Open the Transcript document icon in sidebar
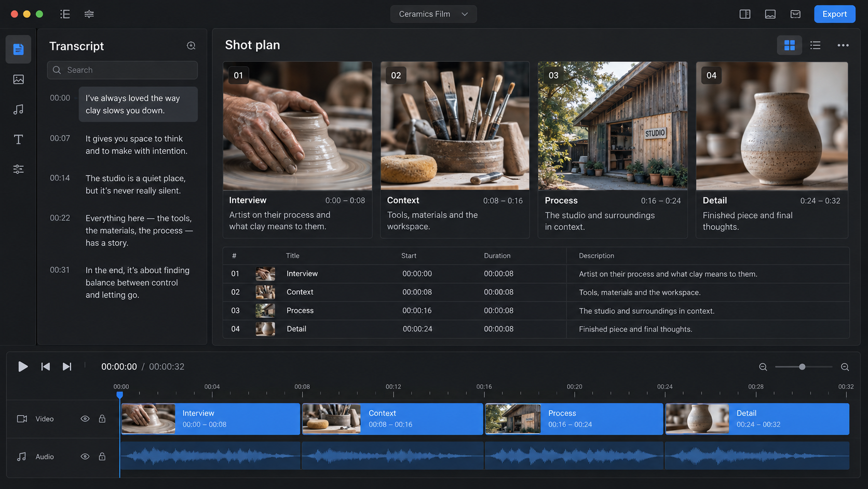 tap(18, 49)
